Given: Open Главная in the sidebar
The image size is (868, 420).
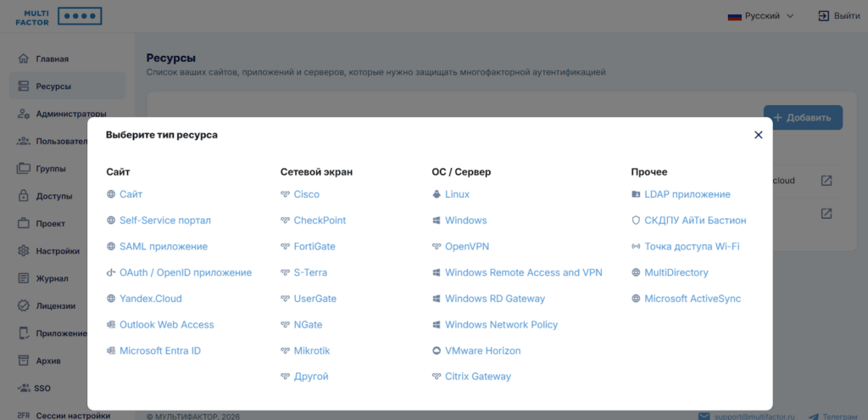Looking at the screenshot, I should pos(53,59).
